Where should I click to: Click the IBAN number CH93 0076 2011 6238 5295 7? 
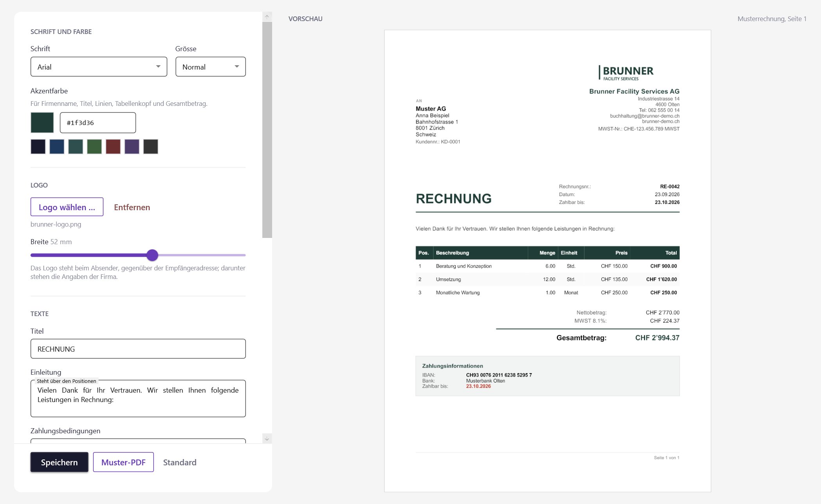pyautogui.click(x=499, y=375)
